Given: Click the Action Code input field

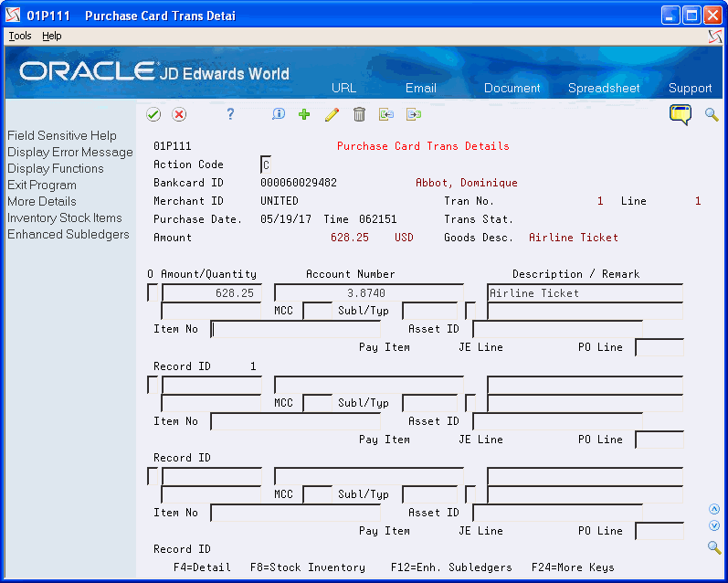Looking at the screenshot, I should coord(266,164).
